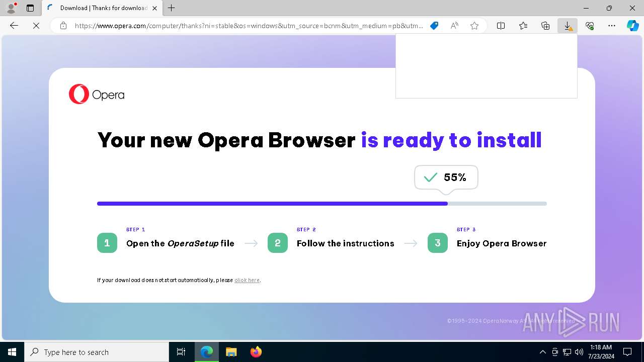Open the Edge profile icon
Viewport: 644px width, 362px height.
click(x=11, y=8)
